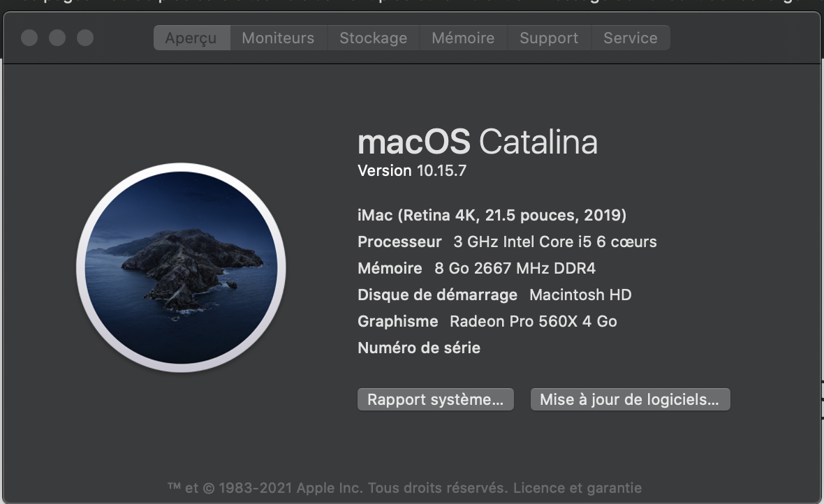Open the Service tab
Image resolution: width=824 pixels, height=504 pixels.
click(630, 38)
